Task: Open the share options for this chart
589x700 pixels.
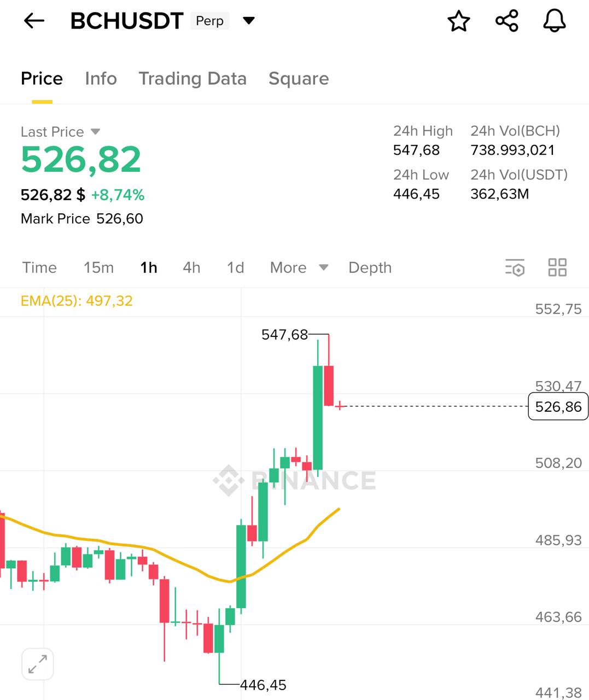Action: (x=506, y=21)
